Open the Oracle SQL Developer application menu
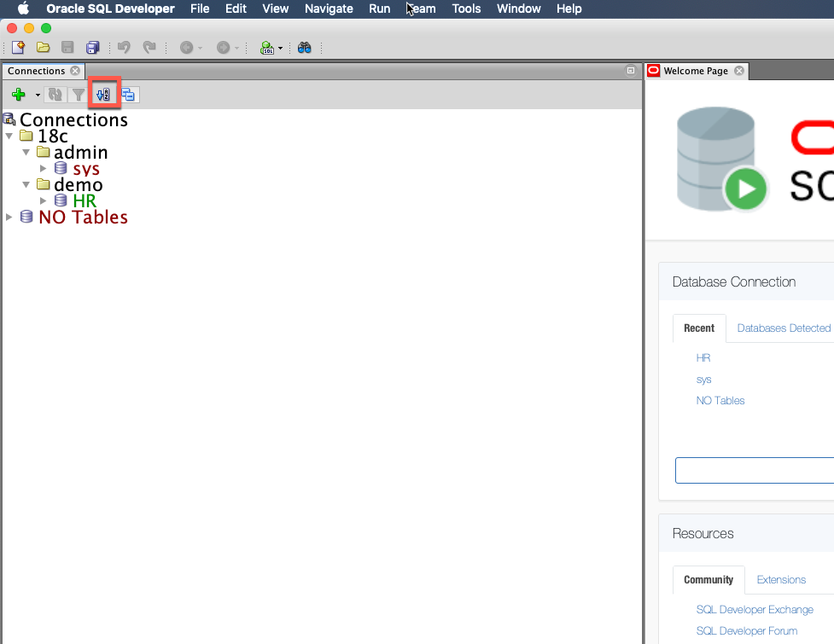 110,9
